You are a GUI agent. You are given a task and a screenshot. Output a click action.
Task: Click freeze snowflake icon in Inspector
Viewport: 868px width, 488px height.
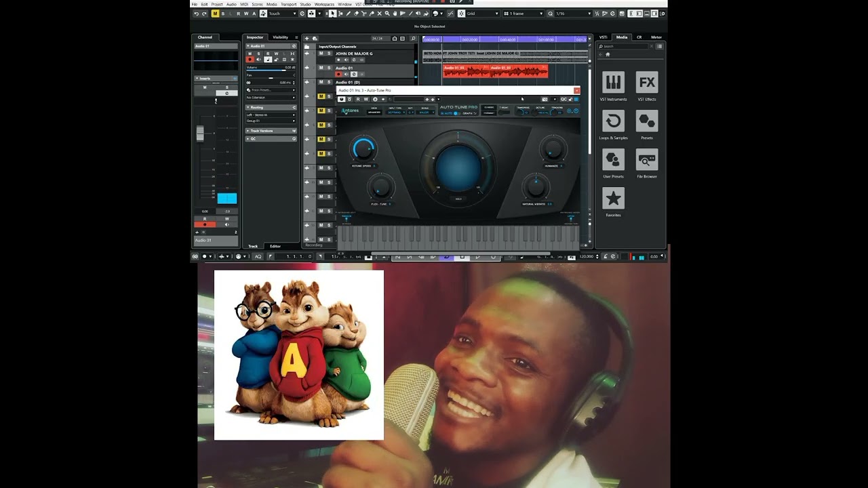pyautogui.click(x=292, y=59)
